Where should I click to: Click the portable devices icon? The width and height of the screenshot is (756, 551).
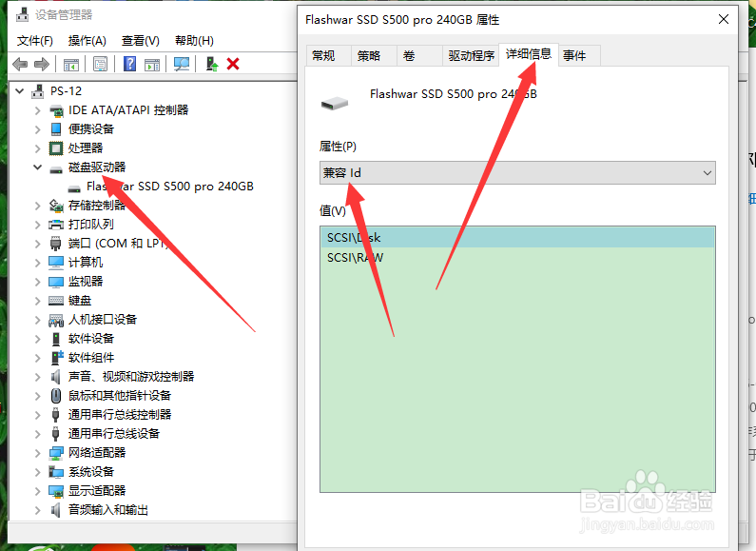click(56, 129)
